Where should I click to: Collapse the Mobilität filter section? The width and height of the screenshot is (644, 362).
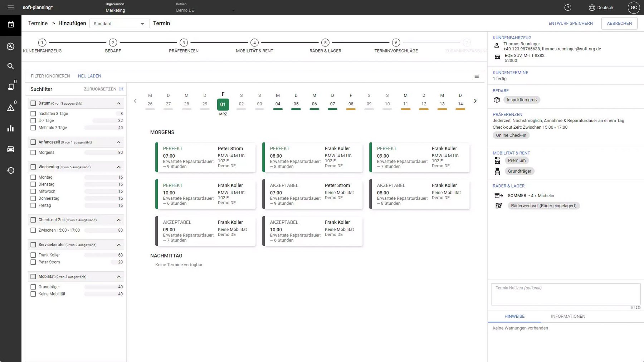[x=119, y=277]
